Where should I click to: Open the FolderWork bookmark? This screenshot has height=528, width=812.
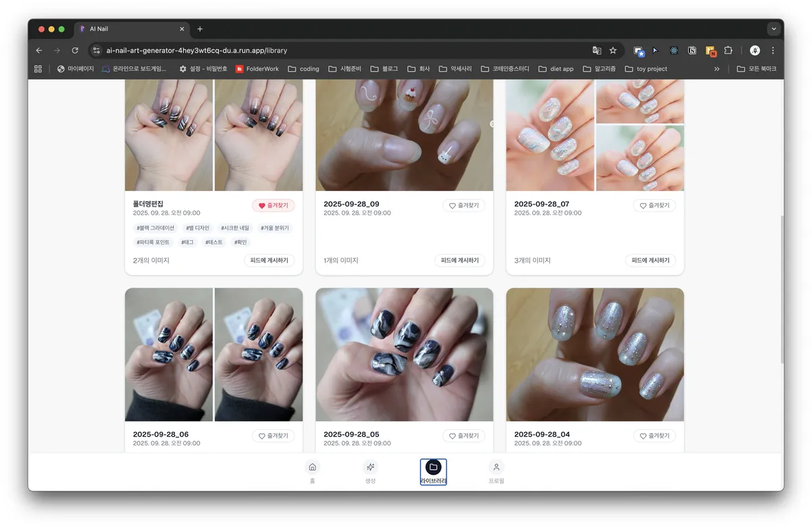257,68
